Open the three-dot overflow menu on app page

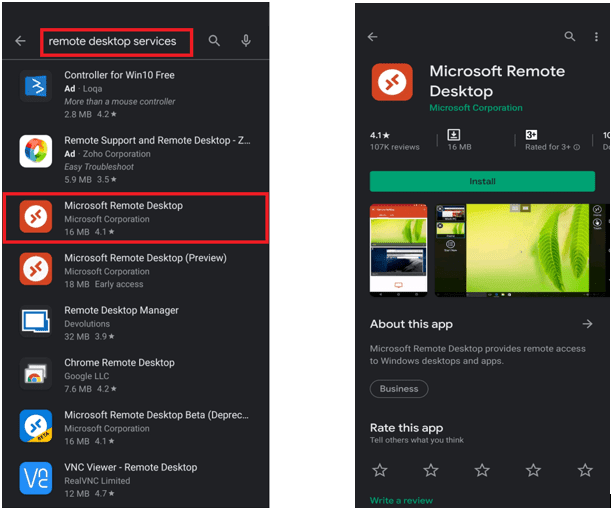(597, 37)
